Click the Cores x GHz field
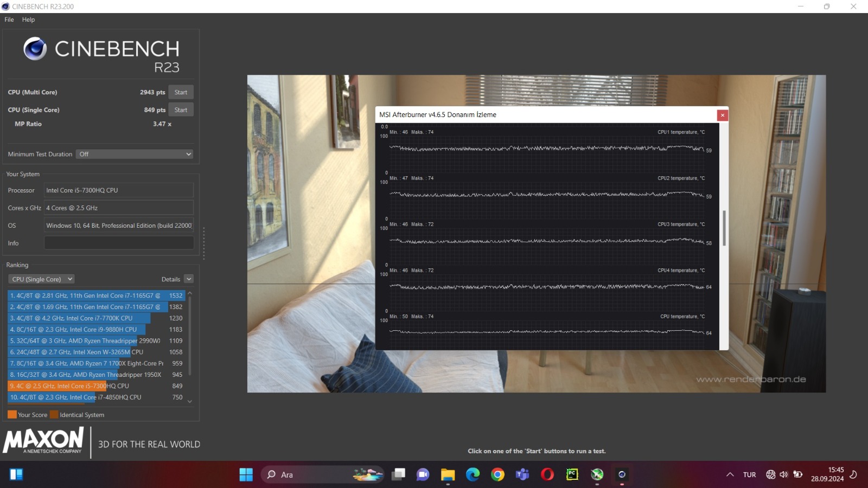This screenshot has width=868, height=488. (119, 208)
